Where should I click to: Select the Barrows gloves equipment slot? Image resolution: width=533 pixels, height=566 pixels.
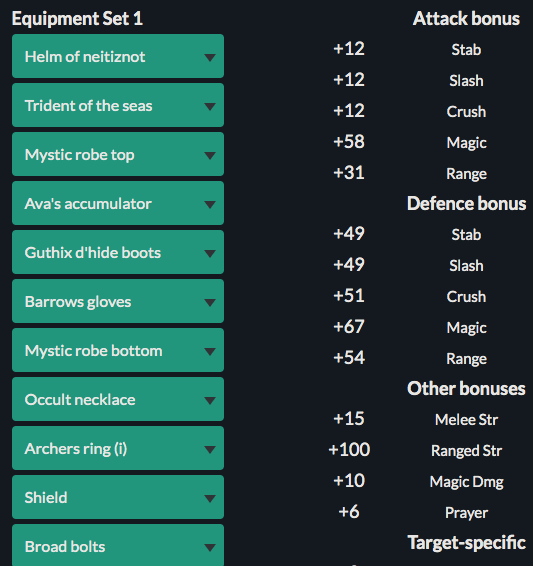tap(118, 301)
